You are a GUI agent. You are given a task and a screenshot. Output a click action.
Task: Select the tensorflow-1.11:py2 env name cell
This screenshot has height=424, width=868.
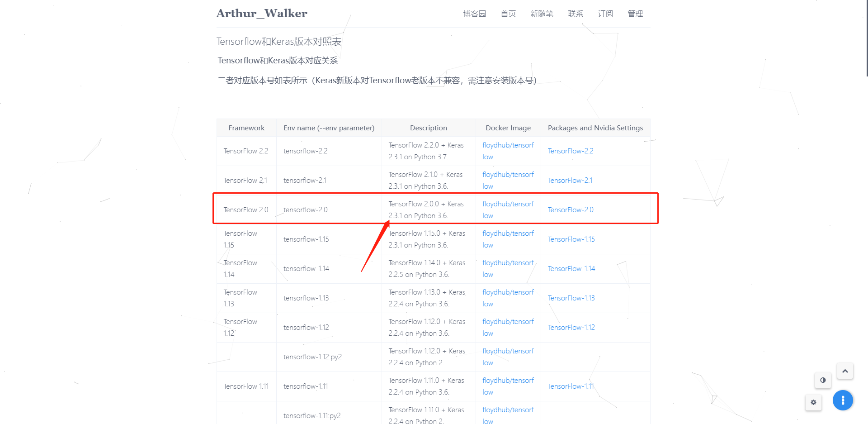coord(329,413)
